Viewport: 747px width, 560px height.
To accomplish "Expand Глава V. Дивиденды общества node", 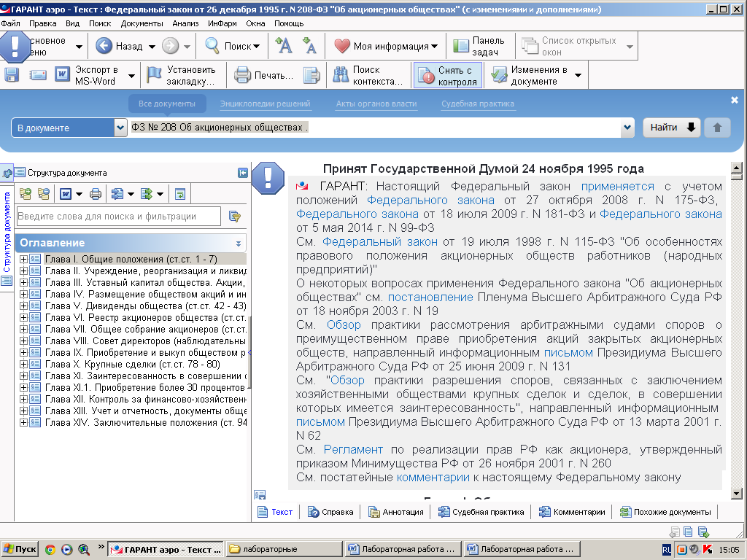I will tap(23, 306).
